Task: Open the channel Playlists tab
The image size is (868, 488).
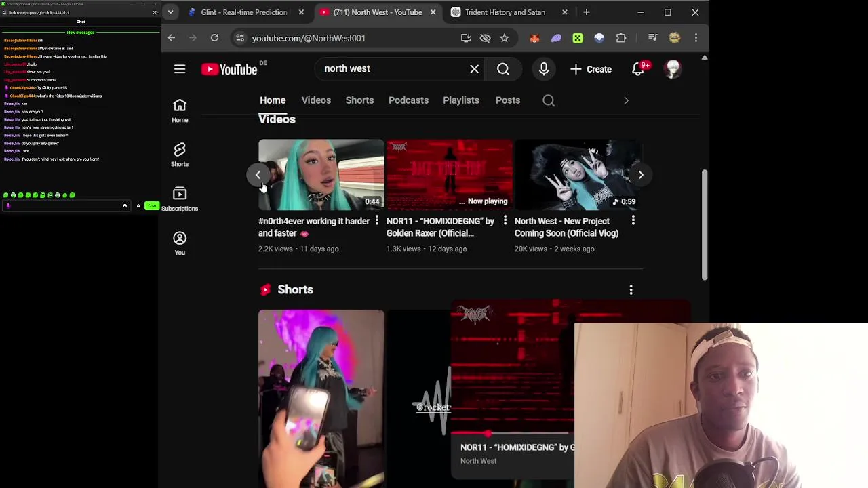Action: 461,100
